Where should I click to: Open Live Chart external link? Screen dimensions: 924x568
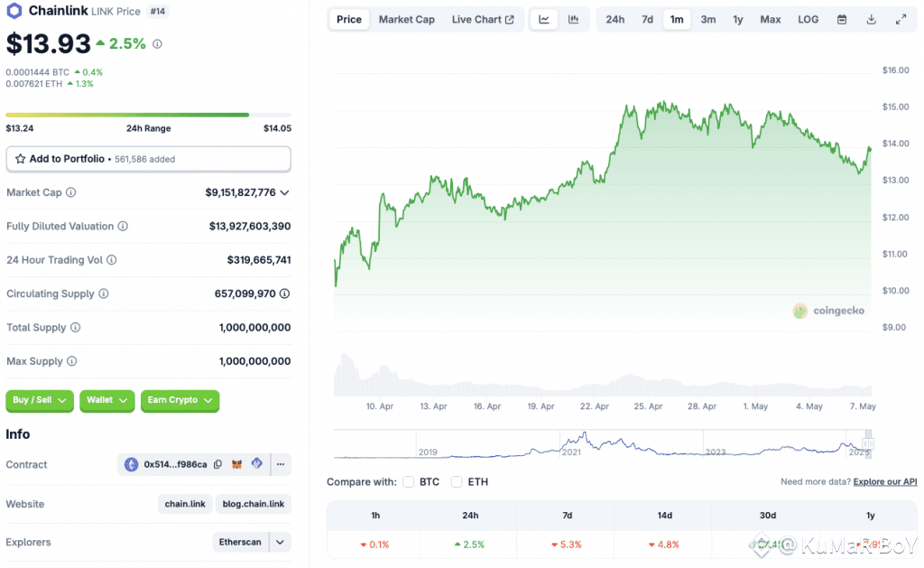(483, 20)
